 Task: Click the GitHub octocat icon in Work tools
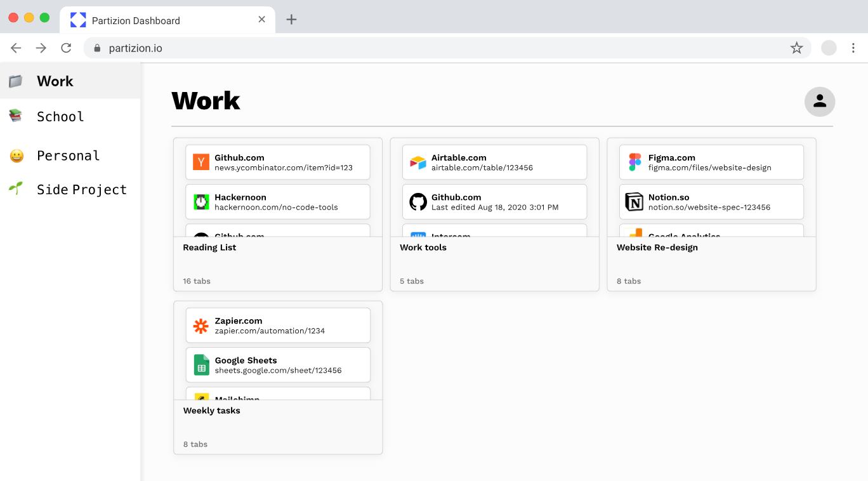[418, 202]
